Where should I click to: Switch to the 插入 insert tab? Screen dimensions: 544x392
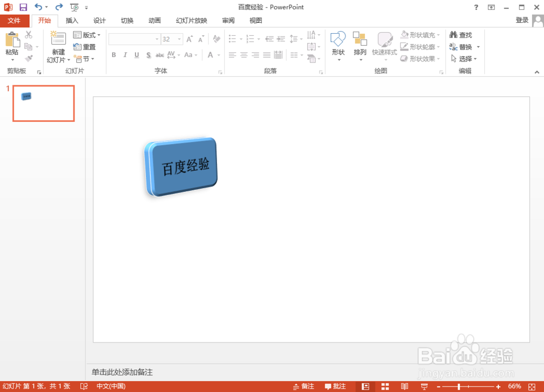click(x=72, y=21)
